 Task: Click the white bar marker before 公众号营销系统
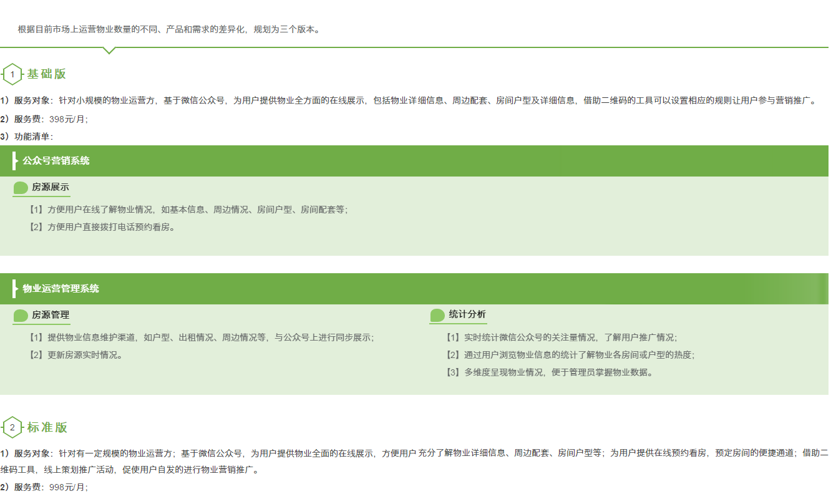[x=14, y=161]
